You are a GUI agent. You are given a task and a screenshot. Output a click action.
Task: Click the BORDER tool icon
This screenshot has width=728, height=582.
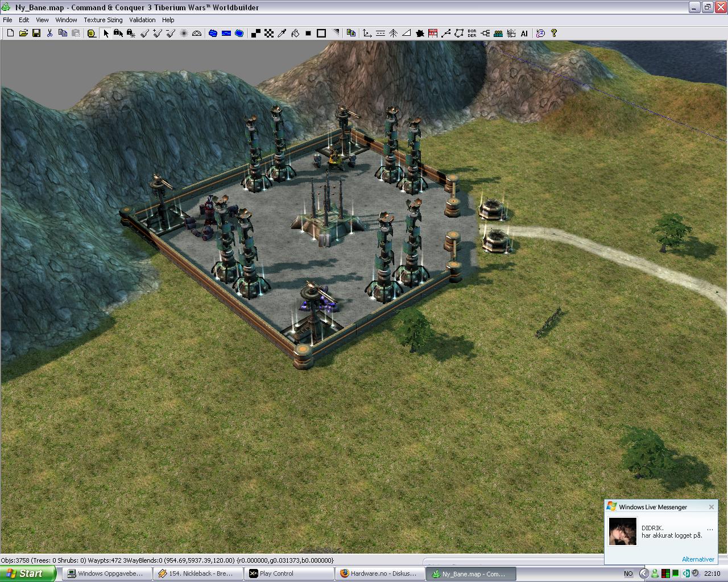pos(472,34)
